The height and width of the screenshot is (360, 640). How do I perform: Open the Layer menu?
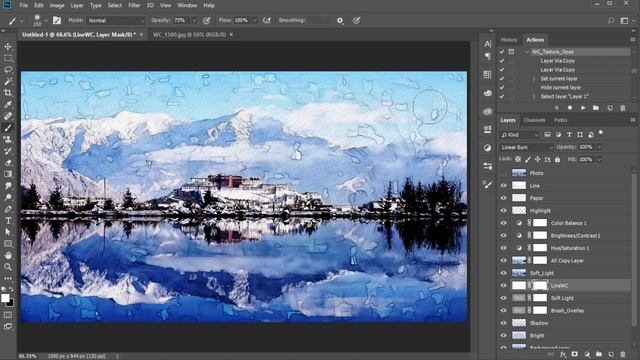[x=77, y=5]
